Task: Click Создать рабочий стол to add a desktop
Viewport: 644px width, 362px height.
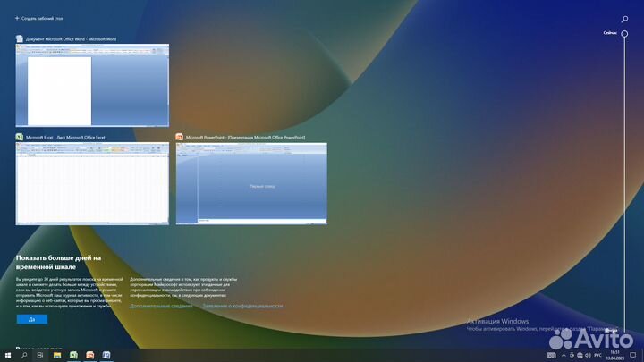Action: pos(39,19)
